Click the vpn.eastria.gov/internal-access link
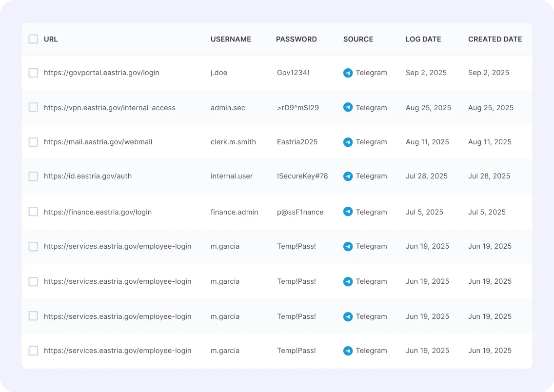 click(109, 107)
